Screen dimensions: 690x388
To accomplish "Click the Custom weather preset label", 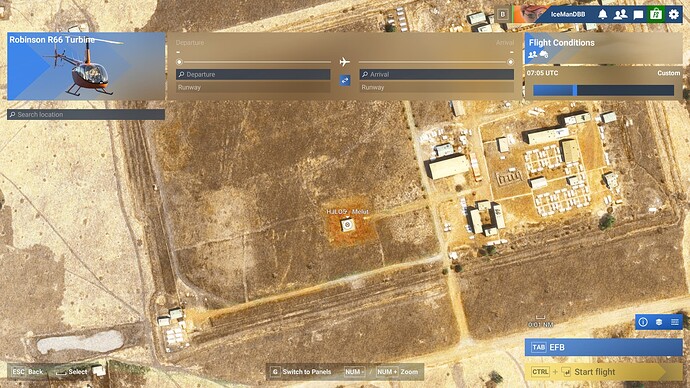I will coord(668,73).
